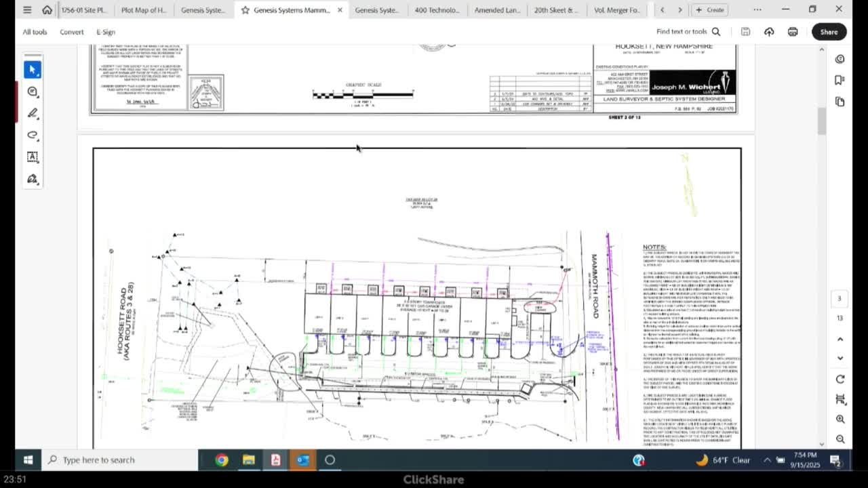
Task: Click the Share button
Action: pos(829,32)
